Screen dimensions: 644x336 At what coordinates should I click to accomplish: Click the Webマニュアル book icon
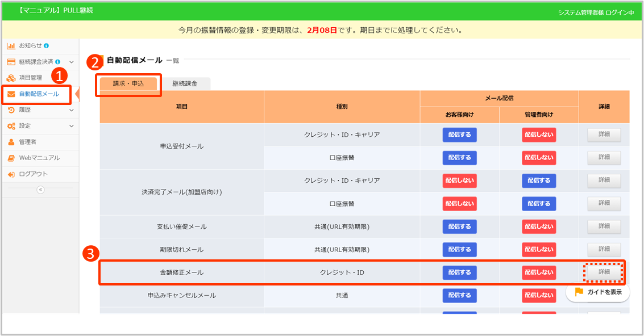pos(11,158)
